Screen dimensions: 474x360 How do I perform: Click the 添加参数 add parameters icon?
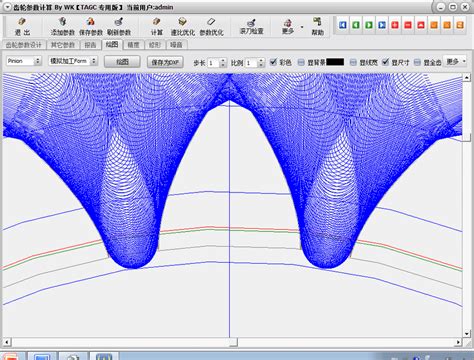coord(62,27)
